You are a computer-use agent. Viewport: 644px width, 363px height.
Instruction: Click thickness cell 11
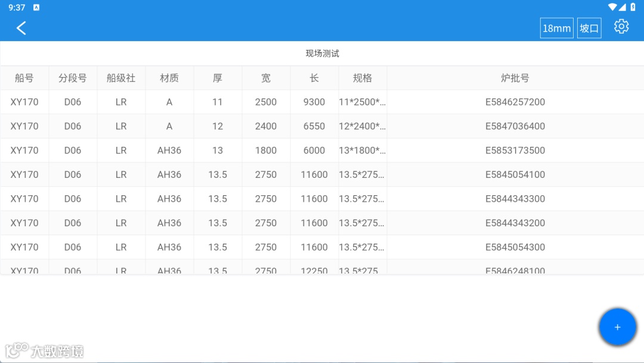[x=218, y=102]
